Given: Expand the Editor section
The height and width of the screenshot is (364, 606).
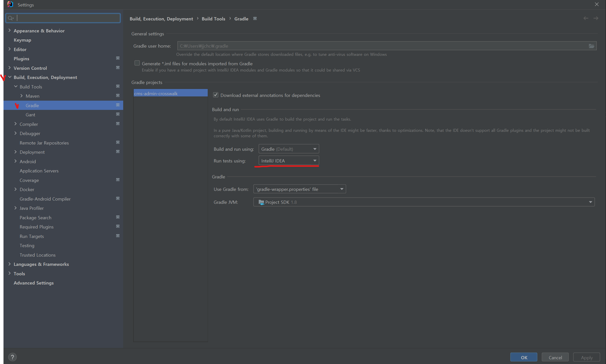Looking at the screenshot, I should point(9,49).
